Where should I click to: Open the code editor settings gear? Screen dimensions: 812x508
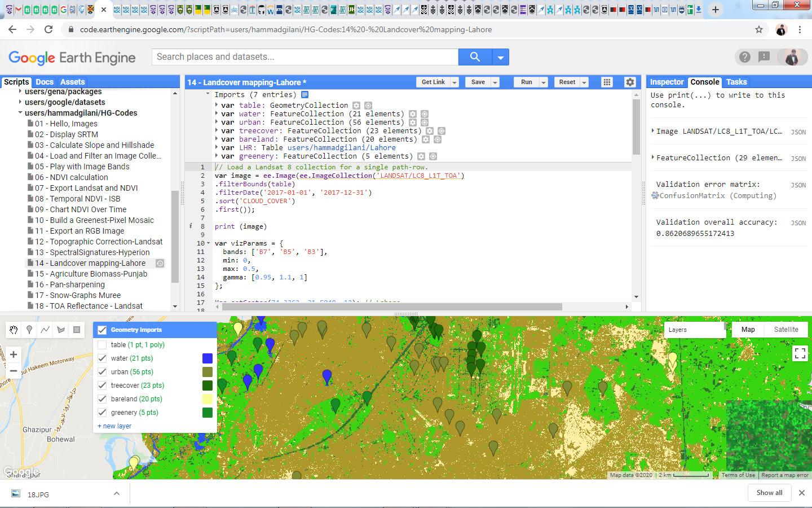point(630,82)
